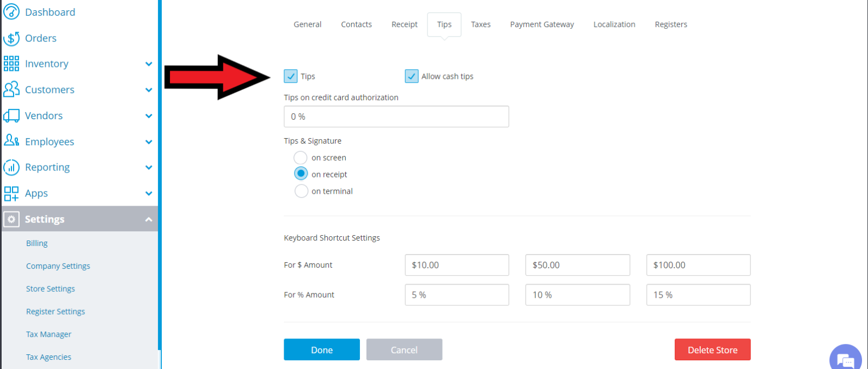Viewport: 868px width, 369px height.
Task: Uncheck the Tips checkbox
Action: (291, 76)
